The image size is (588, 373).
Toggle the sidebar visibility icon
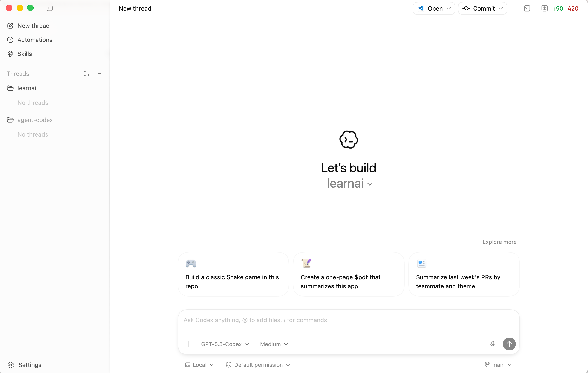click(49, 8)
